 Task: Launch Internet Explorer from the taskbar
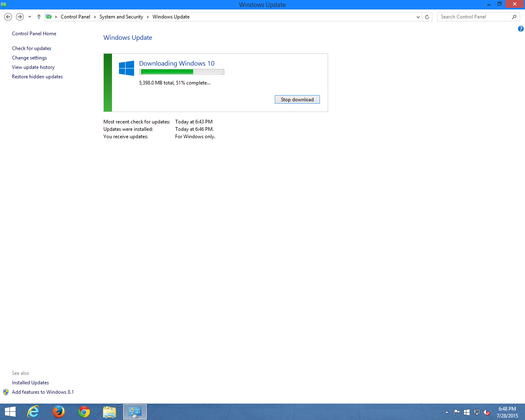click(x=33, y=412)
